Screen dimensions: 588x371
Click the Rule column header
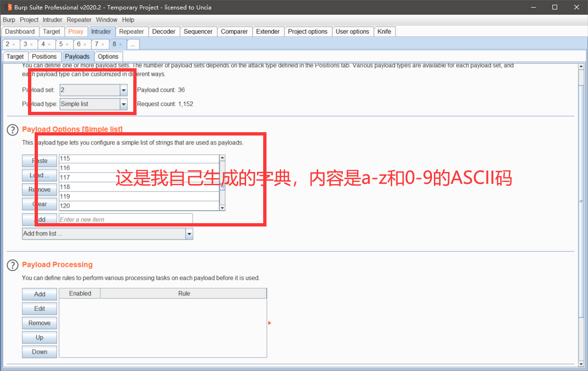(184, 294)
